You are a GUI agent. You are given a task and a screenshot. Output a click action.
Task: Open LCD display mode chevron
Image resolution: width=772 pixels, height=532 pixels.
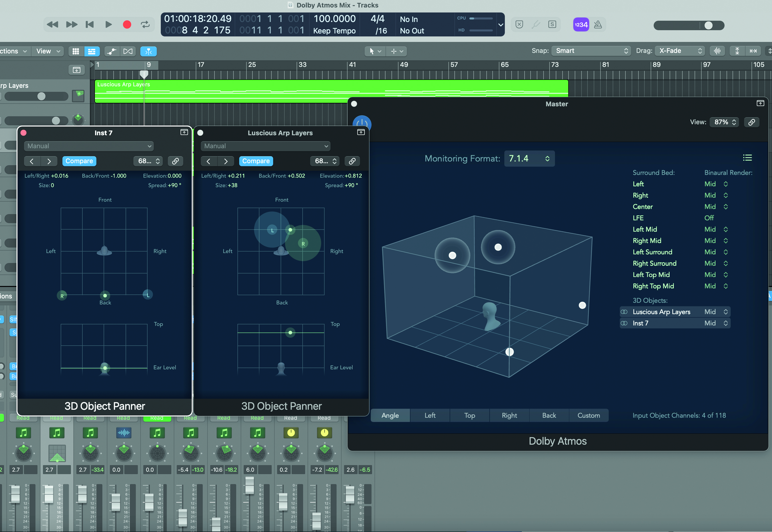501,25
